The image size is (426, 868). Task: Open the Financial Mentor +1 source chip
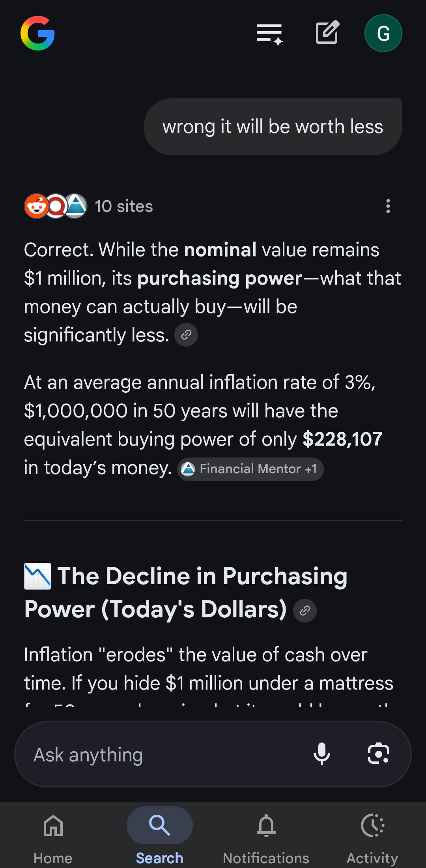[250, 469]
